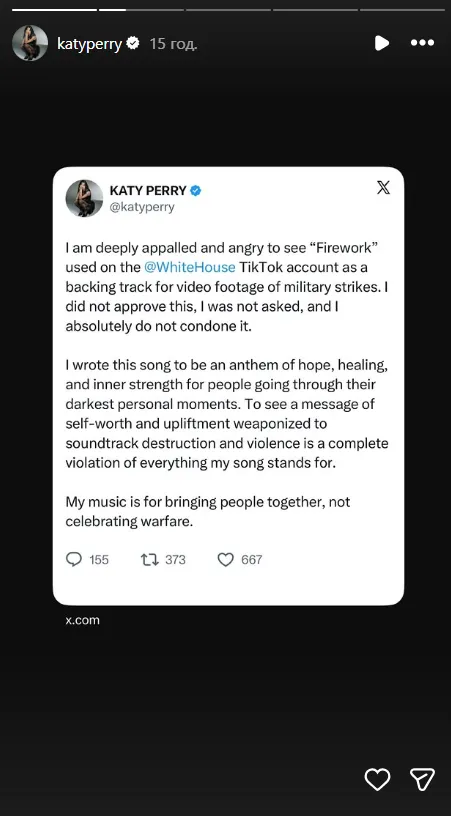The width and height of the screenshot is (451, 816).
Task: Click the X logo in the embedded post
Action: 383,188
